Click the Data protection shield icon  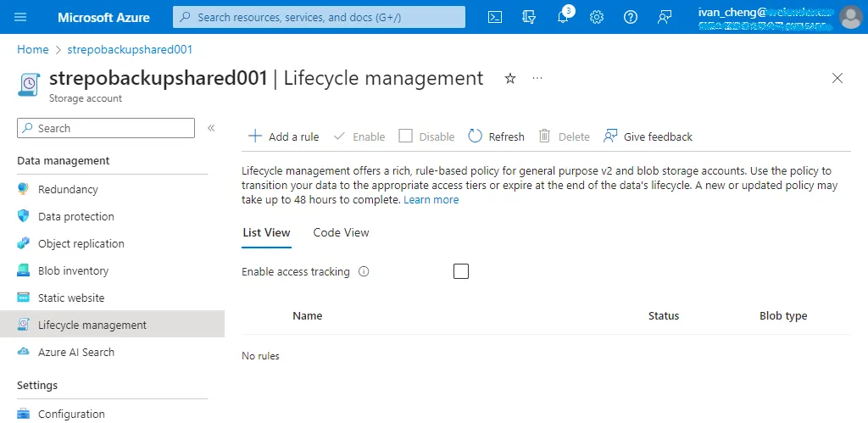pyautogui.click(x=23, y=216)
